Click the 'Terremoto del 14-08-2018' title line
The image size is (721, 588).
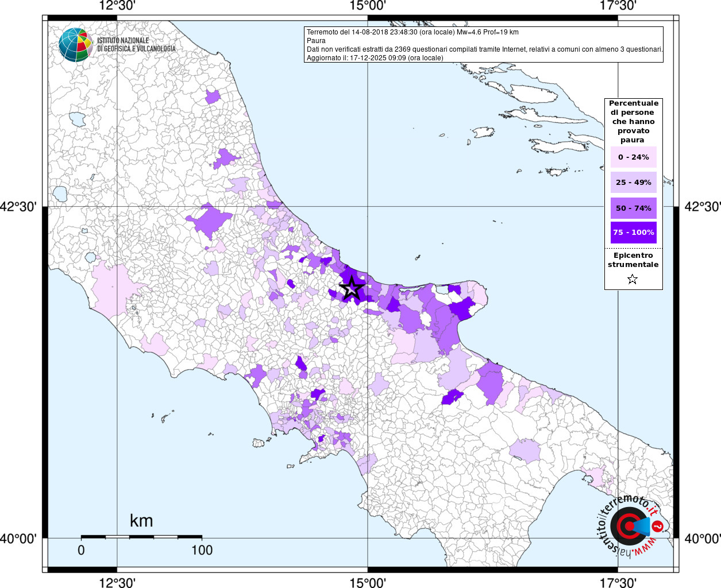[x=412, y=32]
